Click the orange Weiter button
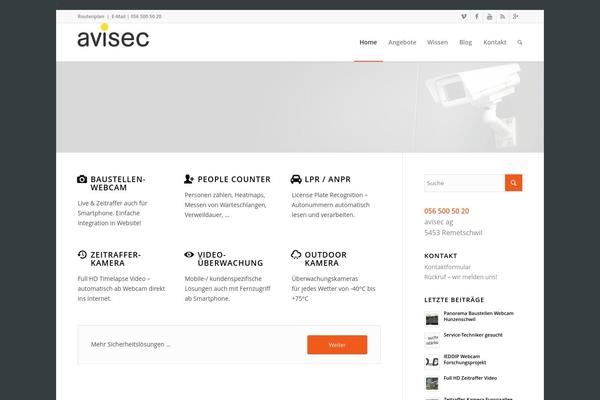The height and width of the screenshot is (400, 600). (x=337, y=345)
